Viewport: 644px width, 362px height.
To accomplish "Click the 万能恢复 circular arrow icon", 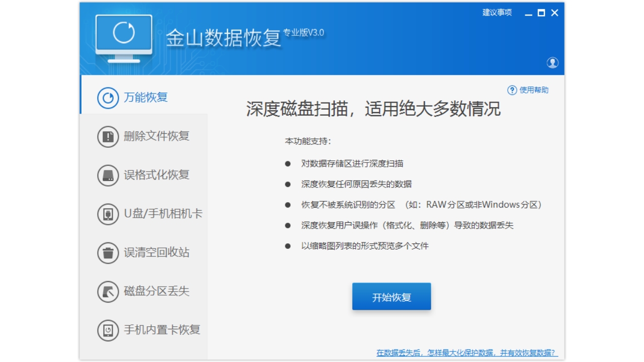I will coord(108,98).
